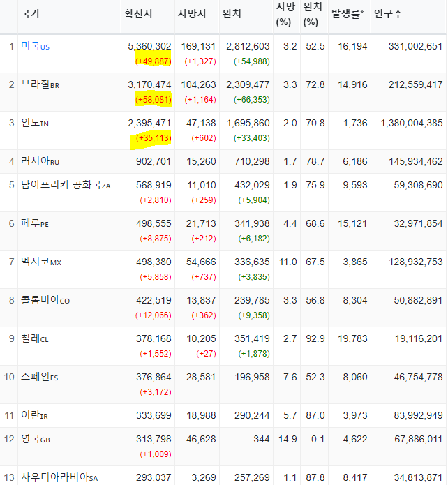448x485 pixels.
Task: Select 콜롬비아 CO country name
Action: tap(45, 300)
